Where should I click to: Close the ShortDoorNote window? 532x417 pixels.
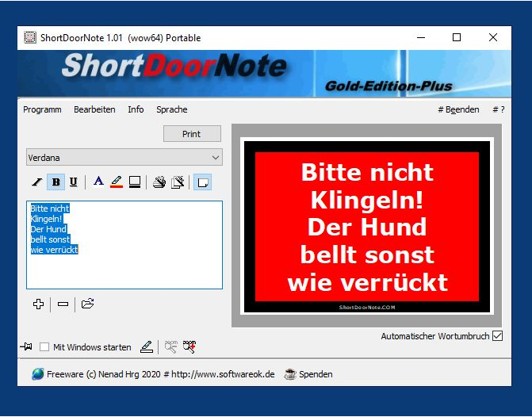click(x=493, y=37)
